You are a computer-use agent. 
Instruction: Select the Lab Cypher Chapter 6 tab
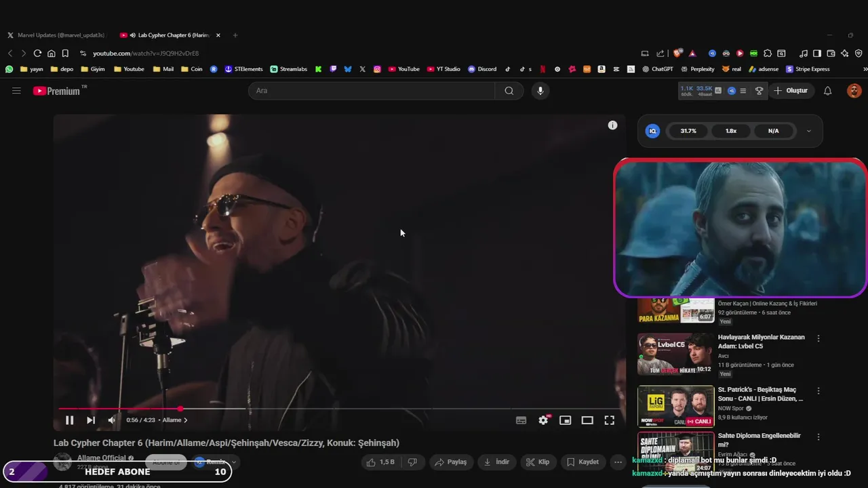tap(170, 35)
